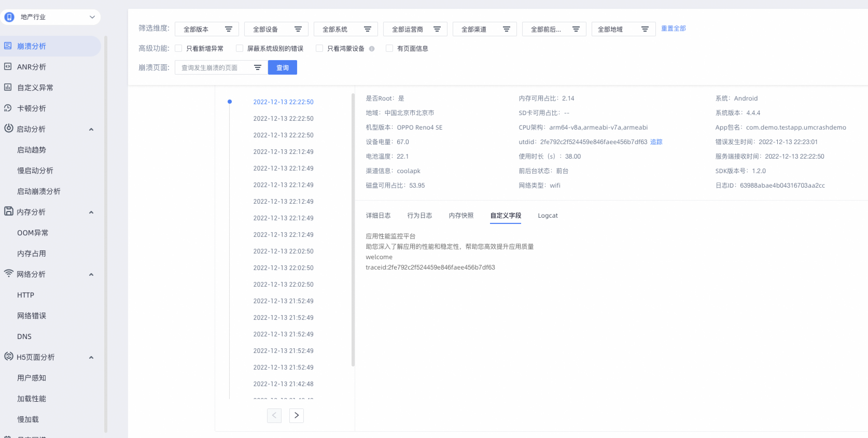Click the 追踪 link beside utdid

click(x=656, y=142)
